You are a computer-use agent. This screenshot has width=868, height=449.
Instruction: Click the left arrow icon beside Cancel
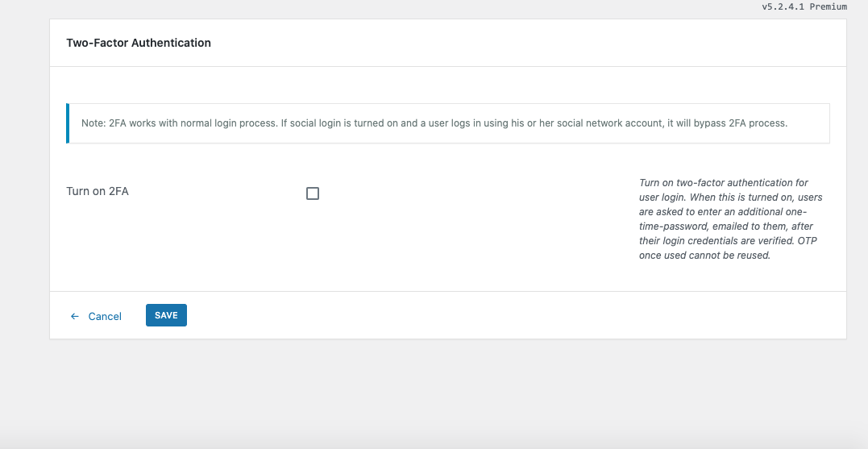(x=75, y=316)
